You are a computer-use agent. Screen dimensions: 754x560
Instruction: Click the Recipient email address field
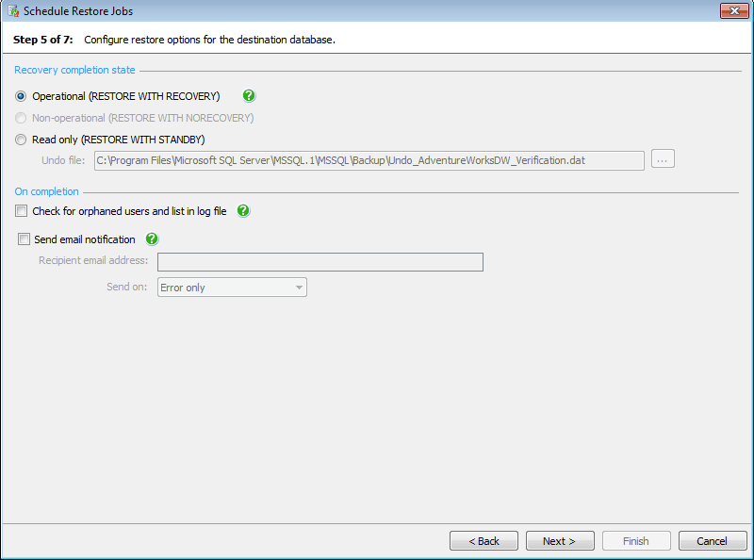pos(320,262)
